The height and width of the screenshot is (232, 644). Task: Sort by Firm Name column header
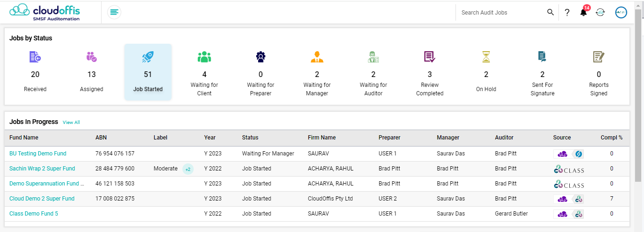pyautogui.click(x=322, y=138)
